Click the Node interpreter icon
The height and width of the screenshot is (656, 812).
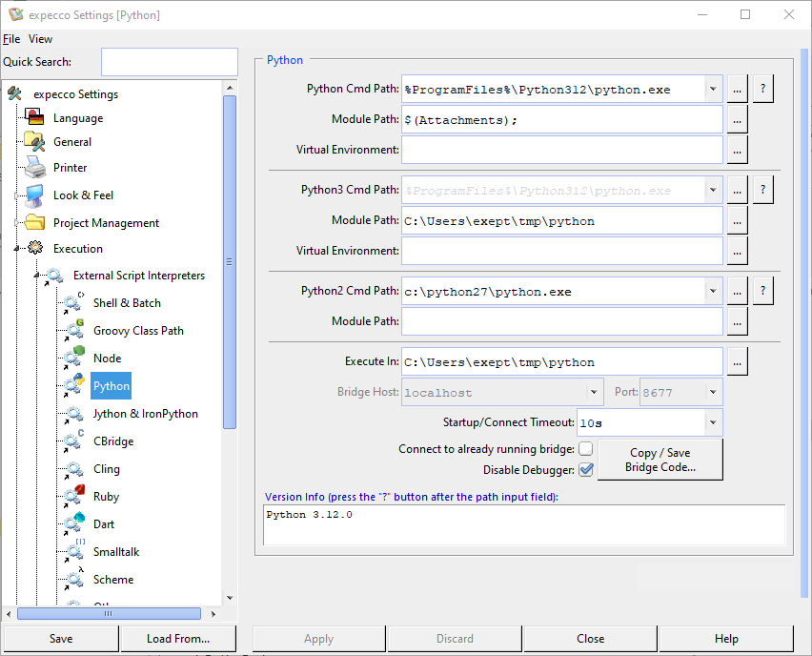point(73,358)
